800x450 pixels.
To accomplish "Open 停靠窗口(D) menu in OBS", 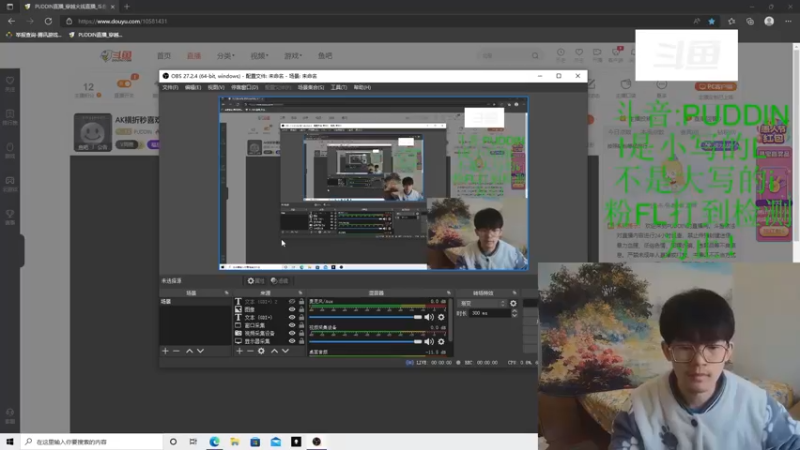I will click(x=244, y=88).
